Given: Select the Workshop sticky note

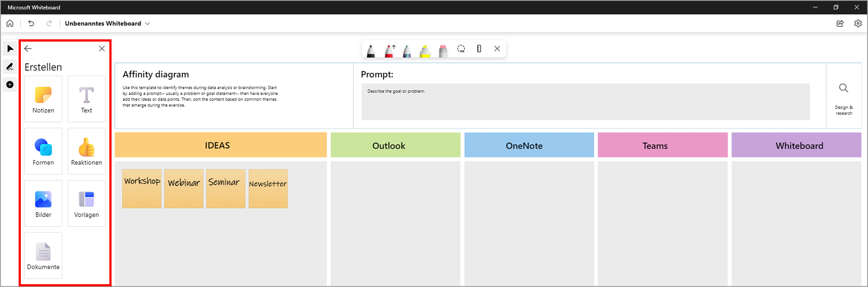Looking at the screenshot, I should coord(142,189).
